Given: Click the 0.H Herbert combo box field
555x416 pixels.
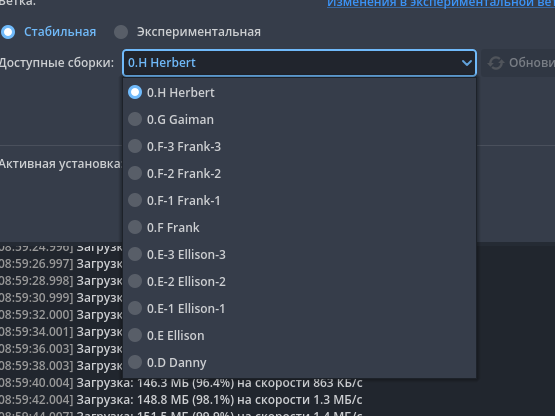Looking at the screenshot, I should pyautogui.click(x=299, y=63).
